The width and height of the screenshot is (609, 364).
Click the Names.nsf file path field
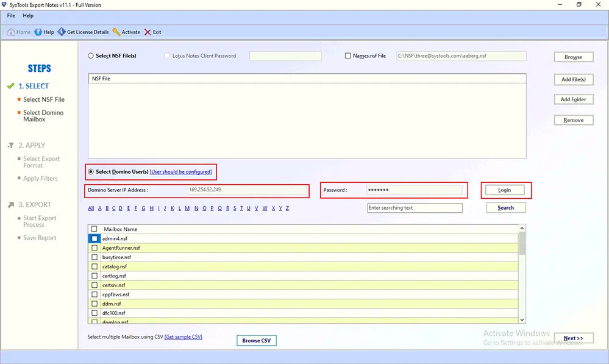[461, 56]
